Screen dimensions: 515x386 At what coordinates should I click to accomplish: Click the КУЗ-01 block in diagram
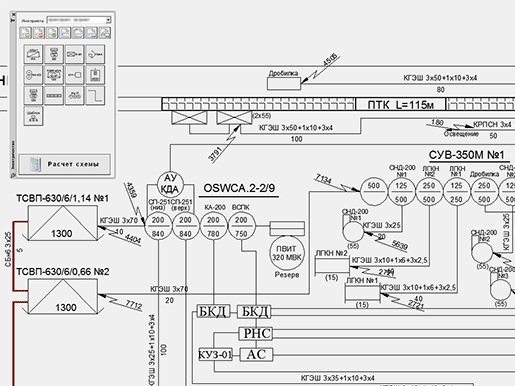(215, 355)
